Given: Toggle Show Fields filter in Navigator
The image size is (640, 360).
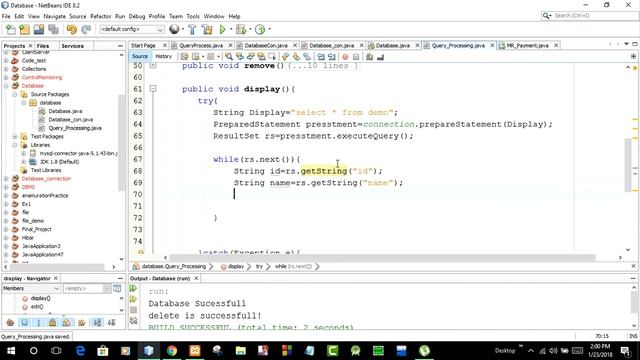Looking at the screenshot, I should pos(24,322).
